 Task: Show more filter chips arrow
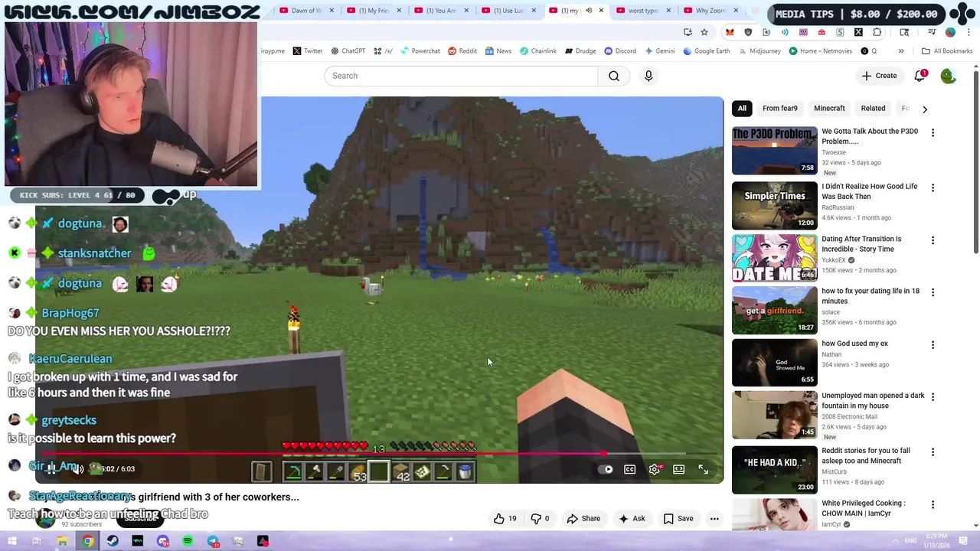925,109
